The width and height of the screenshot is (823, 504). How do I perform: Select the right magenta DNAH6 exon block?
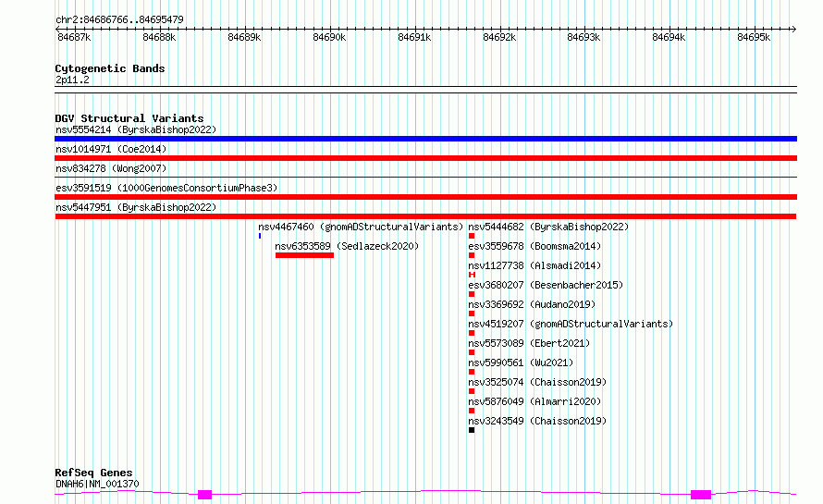[701, 494]
